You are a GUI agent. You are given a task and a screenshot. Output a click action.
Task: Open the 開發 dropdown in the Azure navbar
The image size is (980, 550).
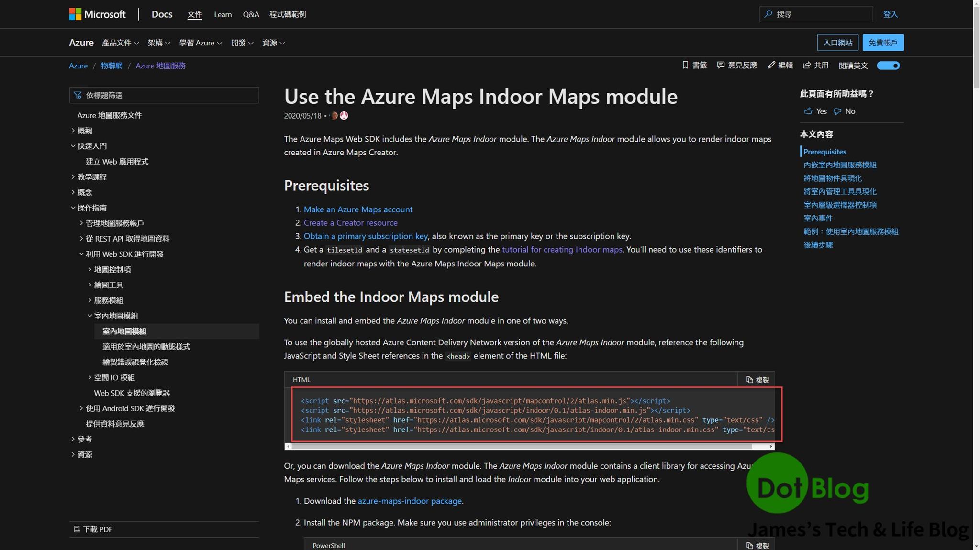pyautogui.click(x=242, y=43)
